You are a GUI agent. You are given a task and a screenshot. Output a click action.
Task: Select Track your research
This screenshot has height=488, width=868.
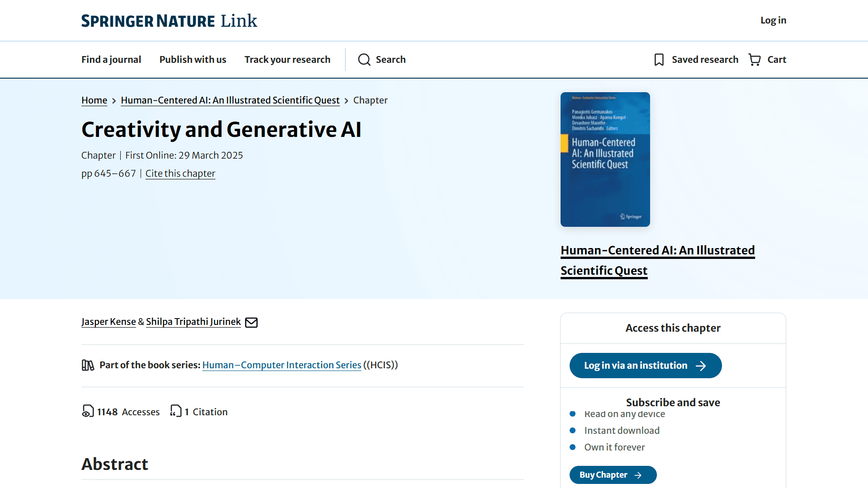pos(287,59)
